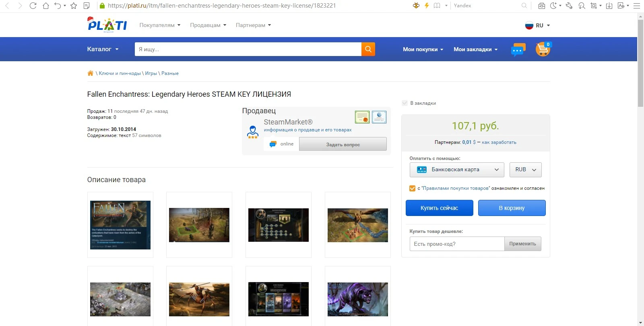This screenshot has height=326, width=644.
Task: Open the Покупателям menu
Action: [160, 25]
